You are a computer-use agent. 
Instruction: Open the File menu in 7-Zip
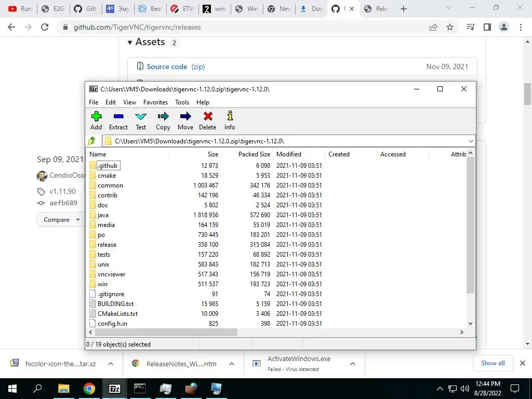coord(94,102)
